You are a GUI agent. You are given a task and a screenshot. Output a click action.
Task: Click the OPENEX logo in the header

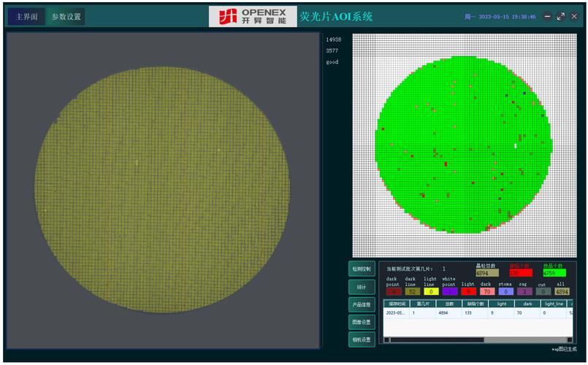click(x=251, y=17)
